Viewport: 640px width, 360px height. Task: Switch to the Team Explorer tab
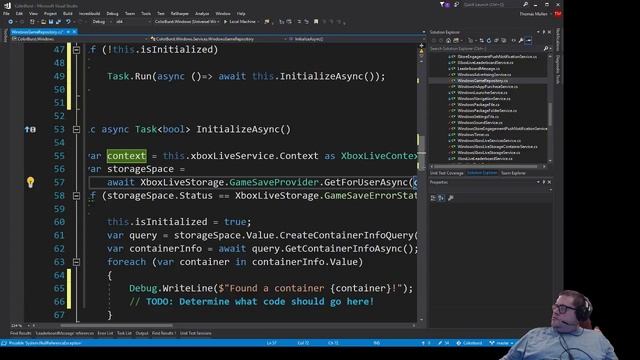(513, 173)
